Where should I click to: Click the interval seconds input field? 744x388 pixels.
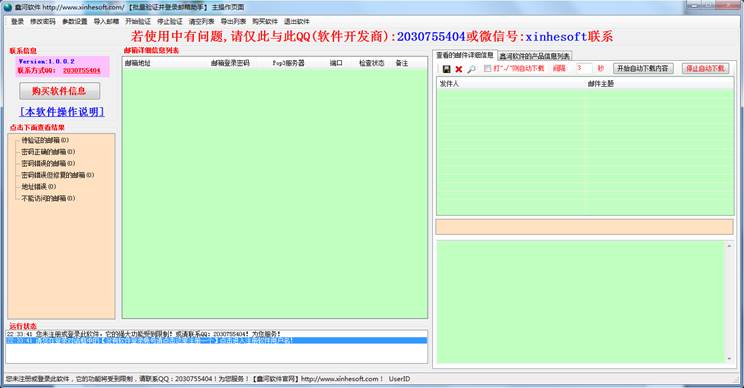tap(583, 68)
